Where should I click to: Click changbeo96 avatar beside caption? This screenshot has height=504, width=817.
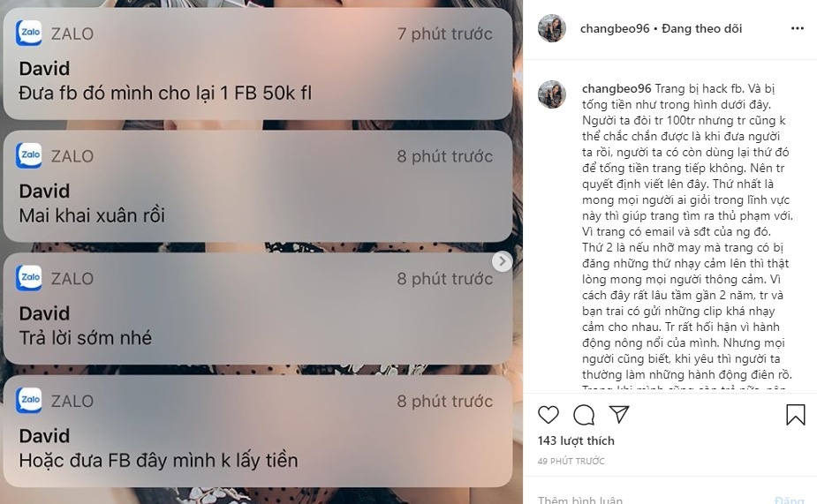tap(552, 94)
